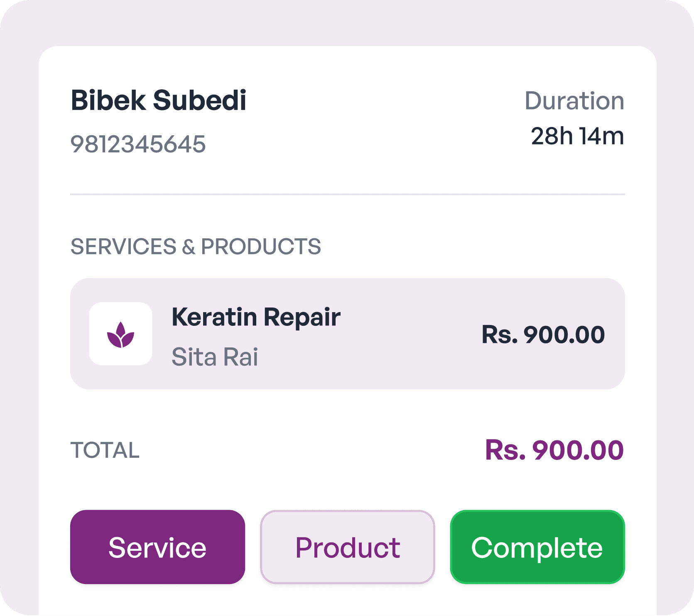Viewport: 694px width, 616px height.
Task: Click the purple total amount Rs. 900.00
Action: pyautogui.click(x=554, y=450)
